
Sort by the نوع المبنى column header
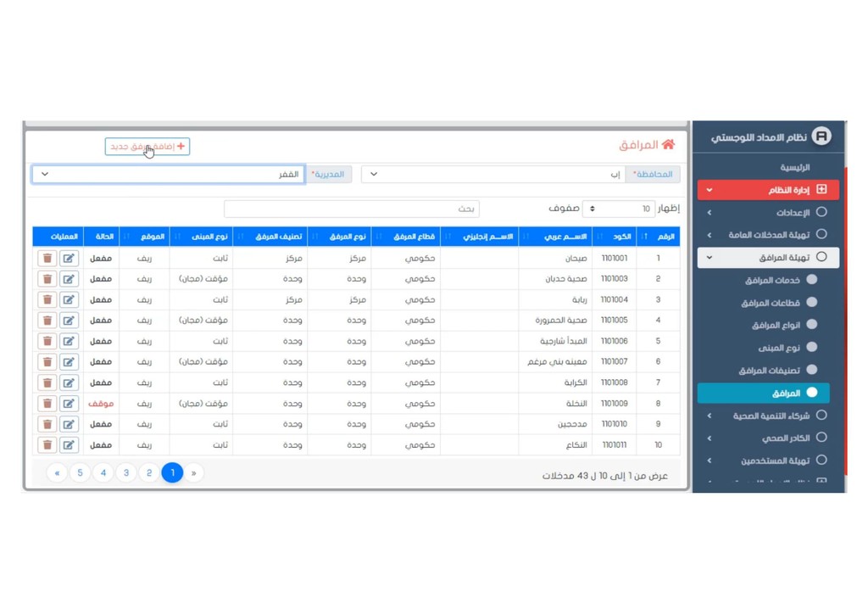point(201,237)
